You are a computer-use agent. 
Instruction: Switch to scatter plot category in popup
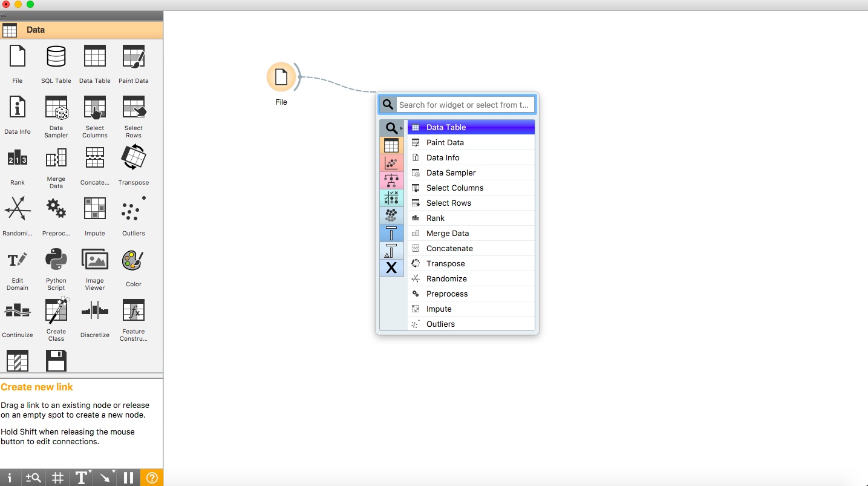pos(391,163)
